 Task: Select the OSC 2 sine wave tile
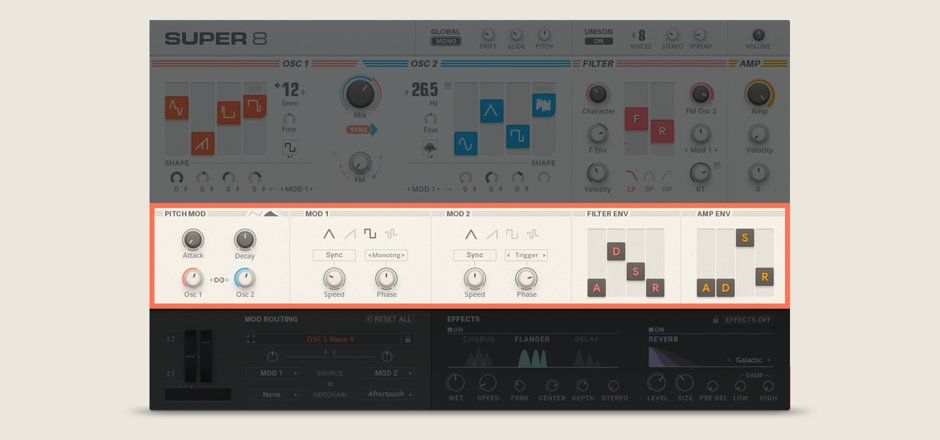click(x=466, y=144)
